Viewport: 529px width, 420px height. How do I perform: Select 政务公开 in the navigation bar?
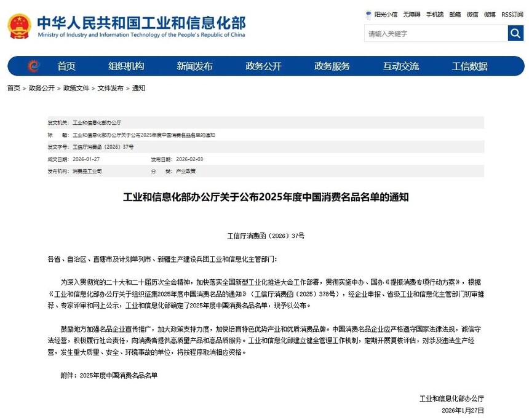[x=263, y=66]
